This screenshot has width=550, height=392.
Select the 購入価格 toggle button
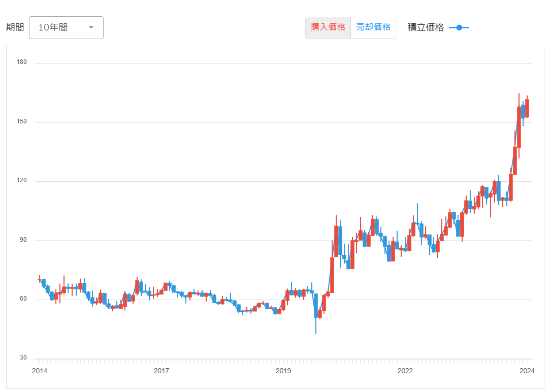pos(328,27)
